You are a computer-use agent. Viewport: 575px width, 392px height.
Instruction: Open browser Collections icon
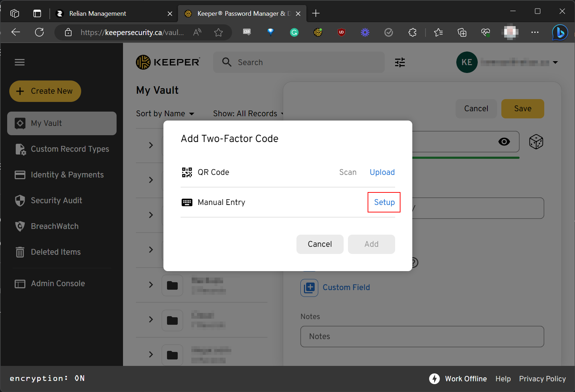tap(462, 33)
